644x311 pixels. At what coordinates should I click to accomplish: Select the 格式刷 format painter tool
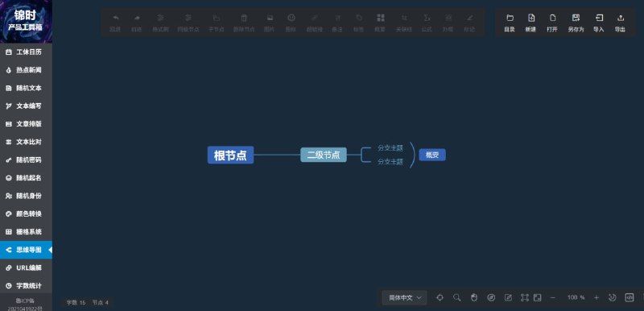160,23
